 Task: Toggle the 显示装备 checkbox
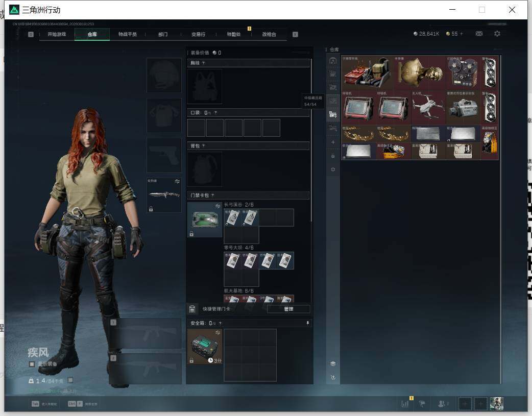coord(32,364)
